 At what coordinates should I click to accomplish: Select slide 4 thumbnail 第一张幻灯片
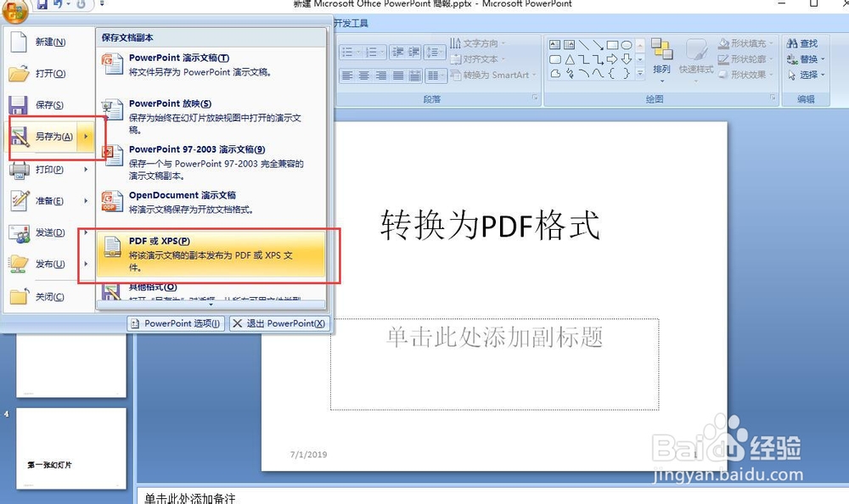pos(71,449)
